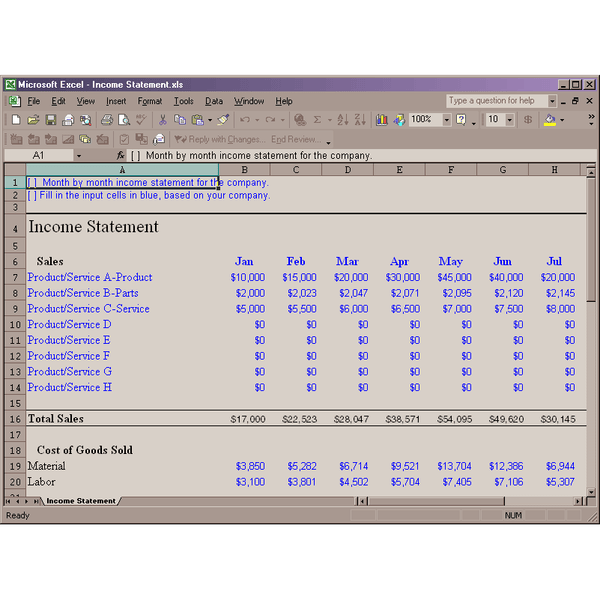This screenshot has height=600, width=600.
Task: Create a new workbook with New icon
Action: (x=16, y=120)
